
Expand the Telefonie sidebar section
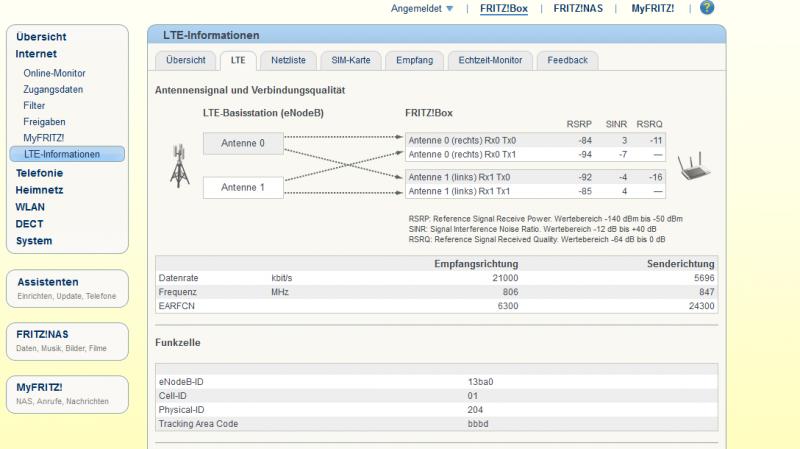(x=39, y=173)
